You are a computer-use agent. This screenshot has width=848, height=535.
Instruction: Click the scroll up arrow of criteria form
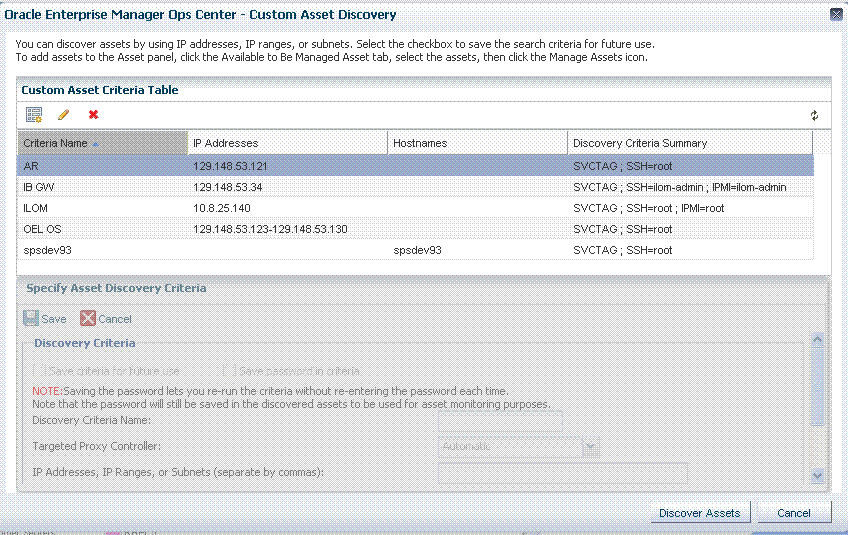click(817, 340)
